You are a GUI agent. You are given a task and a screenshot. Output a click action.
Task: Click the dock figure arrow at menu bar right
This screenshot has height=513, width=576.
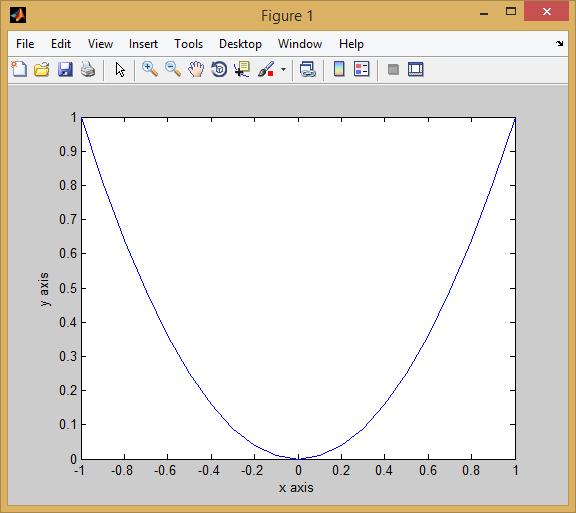coord(559,43)
